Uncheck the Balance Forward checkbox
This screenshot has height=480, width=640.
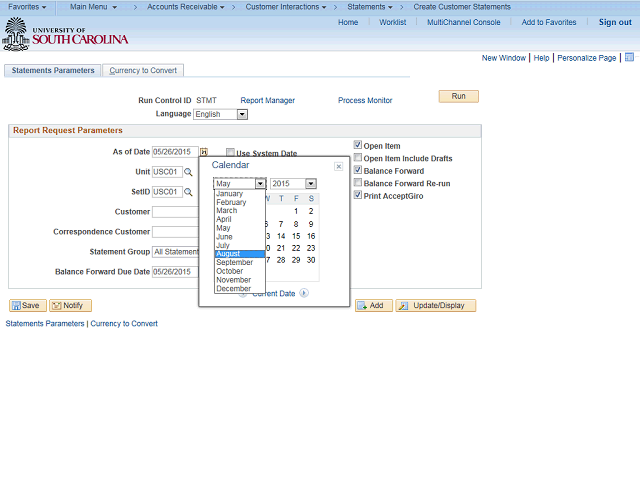tap(358, 170)
